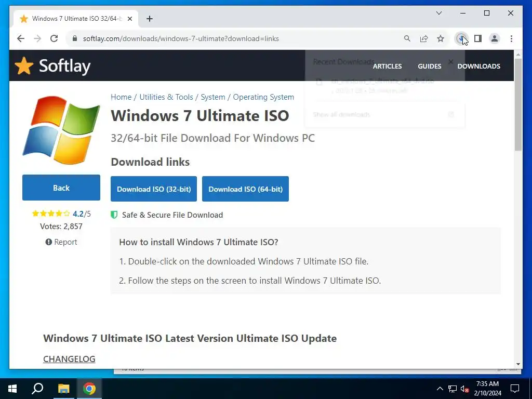
Task: Click Download ISO (64-bit)
Action: [x=245, y=189]
